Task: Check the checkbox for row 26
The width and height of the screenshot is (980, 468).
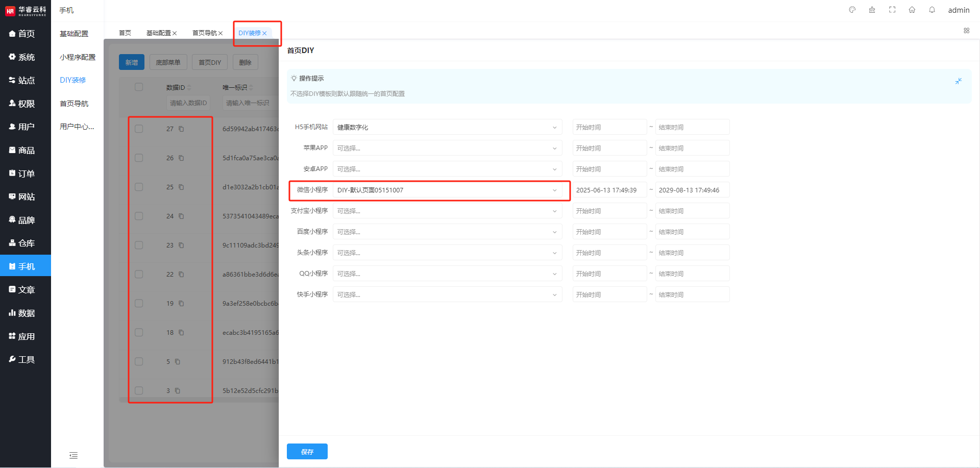Action: 139,158
